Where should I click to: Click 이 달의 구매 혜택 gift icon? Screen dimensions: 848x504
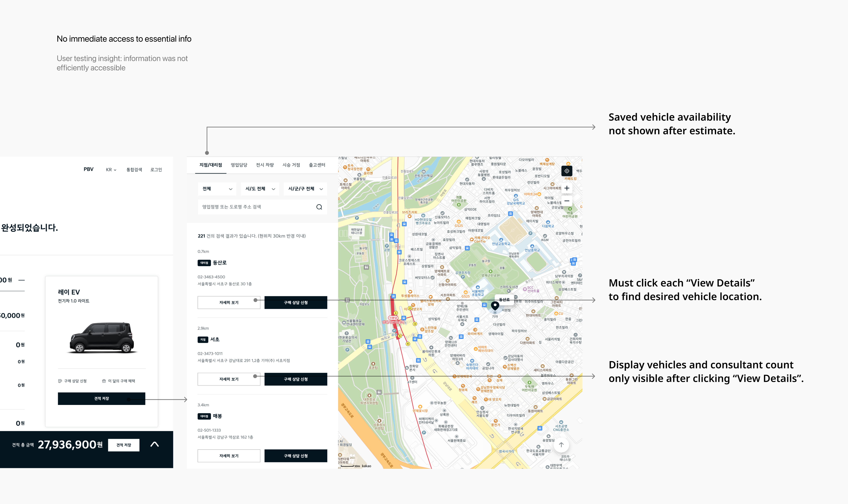point(104,381)
